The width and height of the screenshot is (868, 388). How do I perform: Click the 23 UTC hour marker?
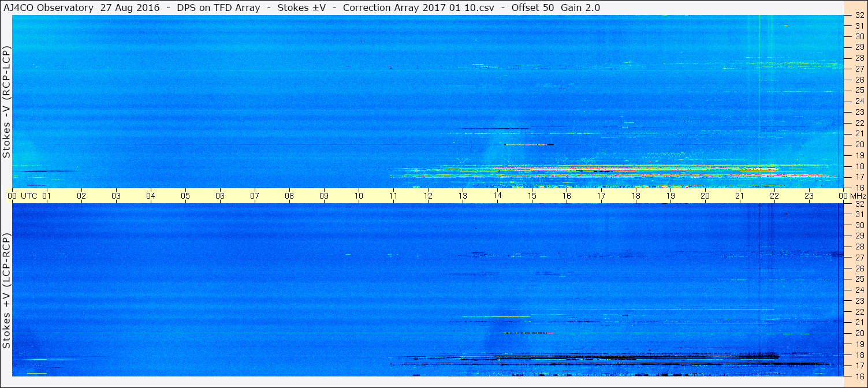pos(809,196)
